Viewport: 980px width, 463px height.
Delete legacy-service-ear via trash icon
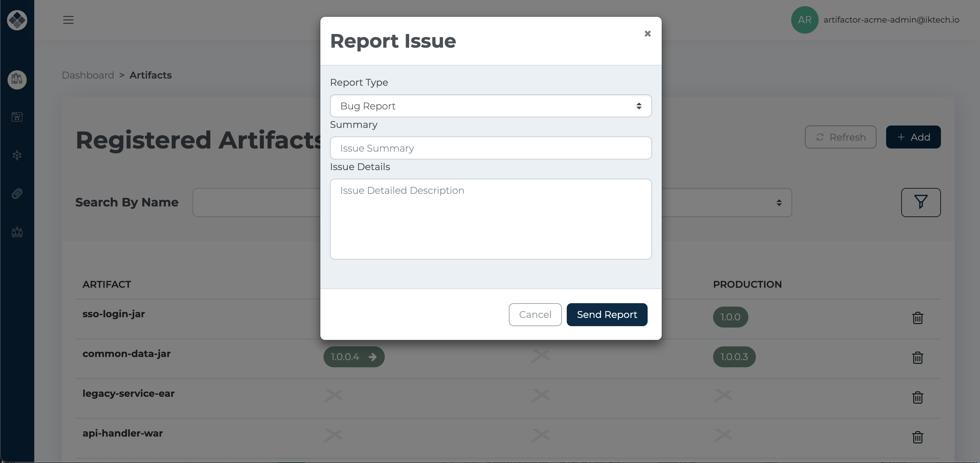tap(918, 397)
